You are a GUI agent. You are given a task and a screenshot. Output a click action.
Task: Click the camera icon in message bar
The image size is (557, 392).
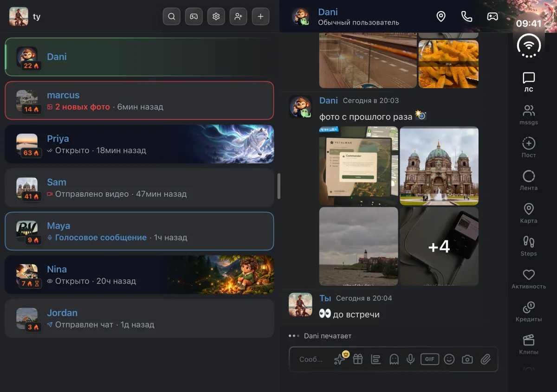[467, 359]
